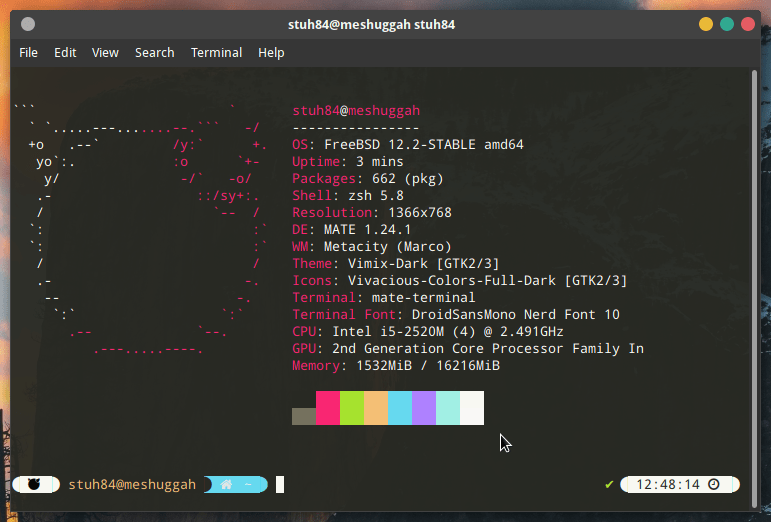Click the orange color block
The height and width of the screenshot is (522, 771).
376,408
